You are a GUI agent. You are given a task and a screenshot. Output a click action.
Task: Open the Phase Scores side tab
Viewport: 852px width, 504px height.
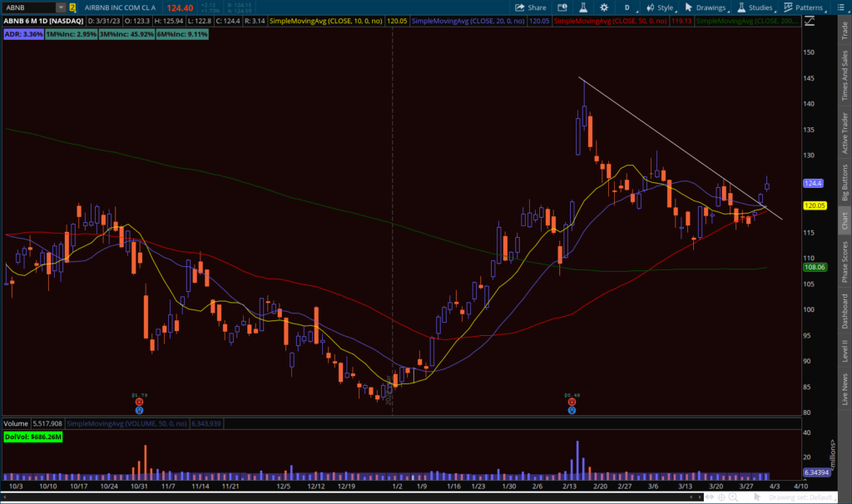coord(845,262)
